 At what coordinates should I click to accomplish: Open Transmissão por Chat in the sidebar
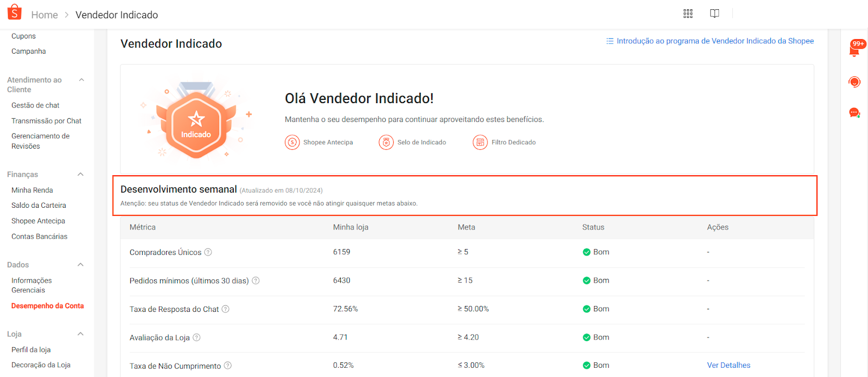coord(46,121)
